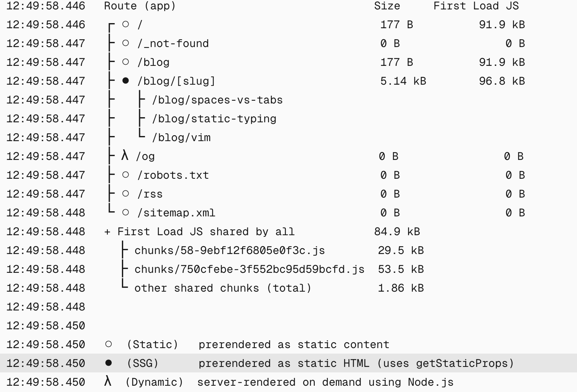The height and width of the screenshot is (392, 577).
Task: Click the static circle icon beside /blog
Action: click(x=125, y=62)
